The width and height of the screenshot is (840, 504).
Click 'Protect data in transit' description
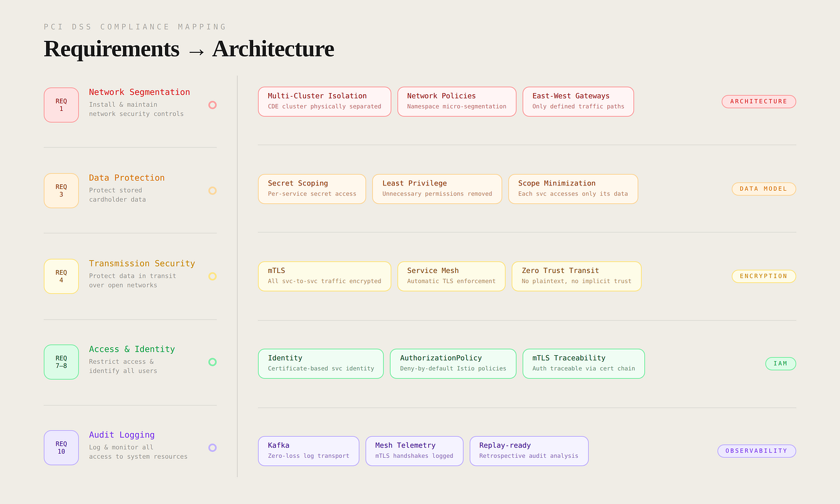[x=133, y=281]
